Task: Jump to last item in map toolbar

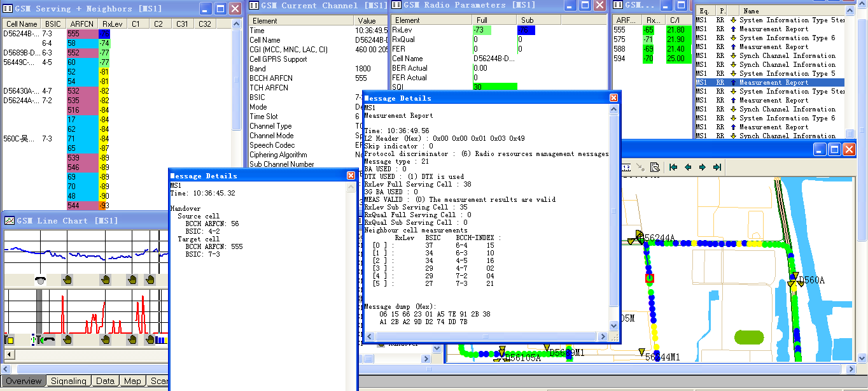Action: point(717,167)
